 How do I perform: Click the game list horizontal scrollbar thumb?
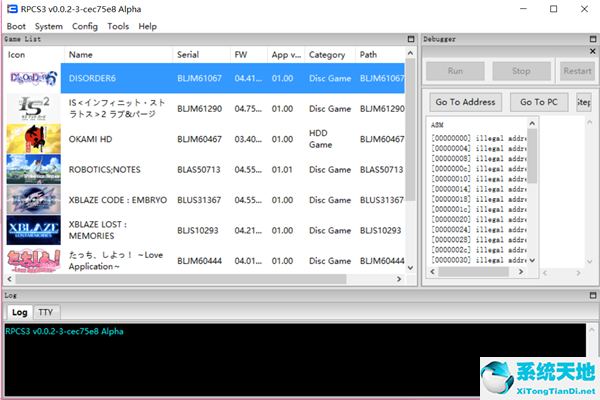click(181, 279)
